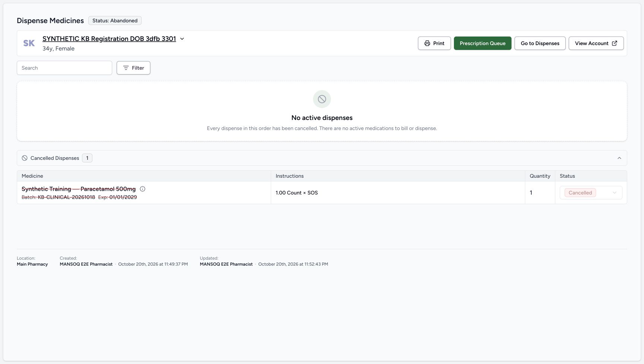
Task: Click the Cancelled Dispenses count badge
Action: [x=87, y=158]
